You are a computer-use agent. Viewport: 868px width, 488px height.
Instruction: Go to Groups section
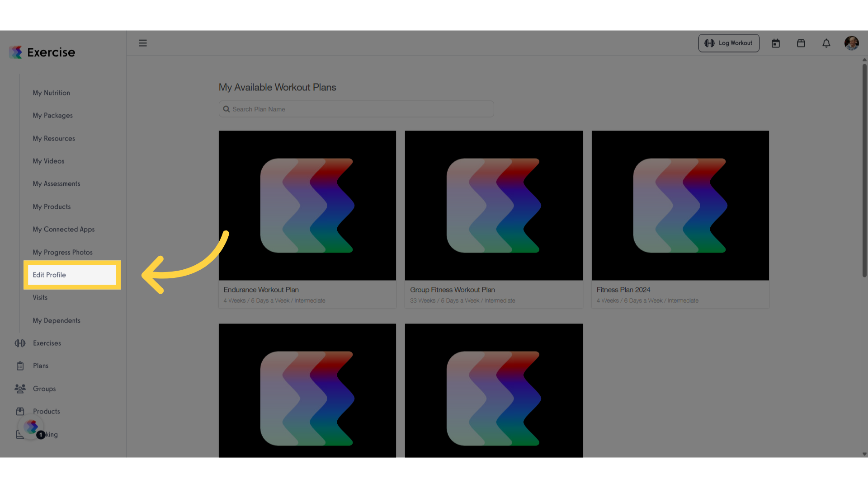[x=44, y=389]
